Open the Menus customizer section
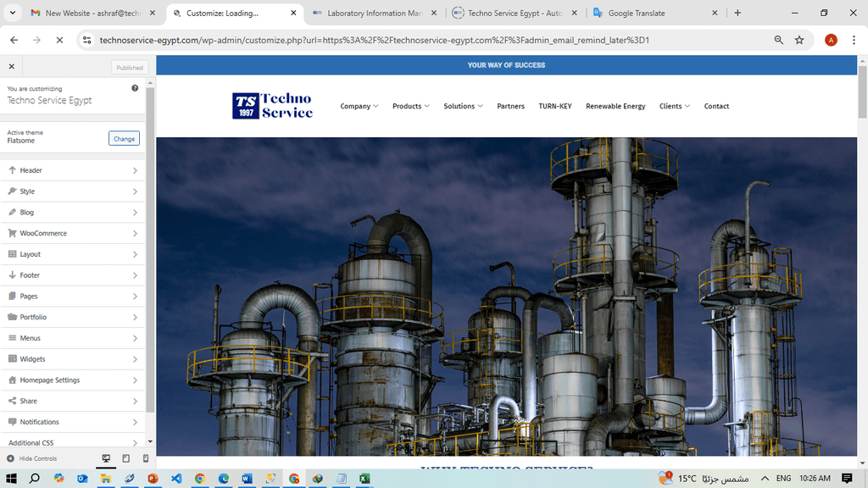 73,338
